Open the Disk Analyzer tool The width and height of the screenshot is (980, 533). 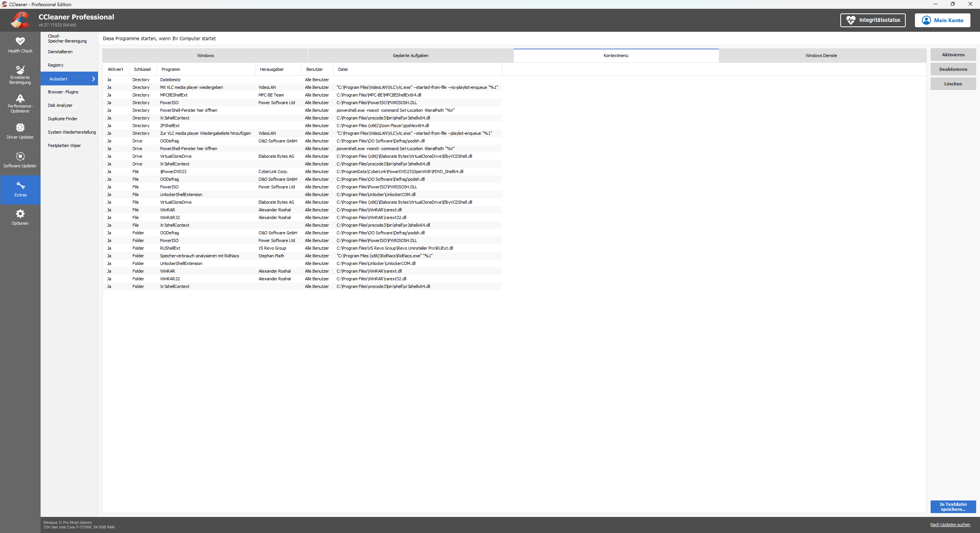pos(60,105)
